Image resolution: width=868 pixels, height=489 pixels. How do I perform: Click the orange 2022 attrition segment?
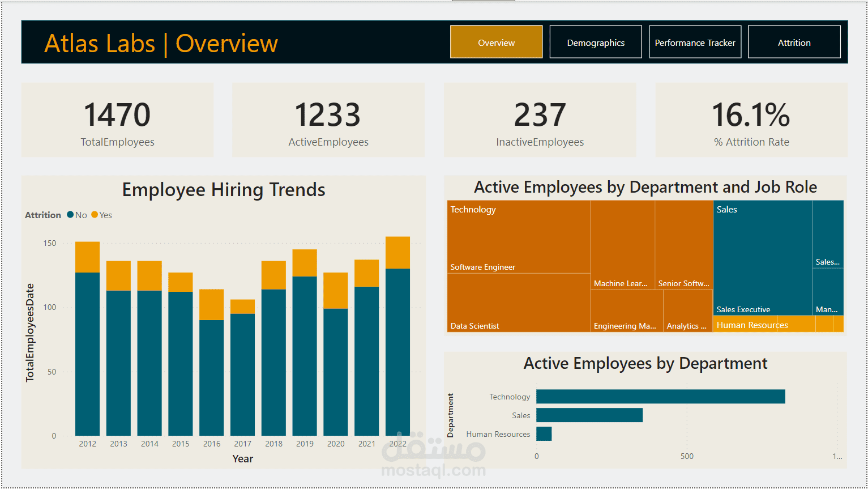(397, 253)
